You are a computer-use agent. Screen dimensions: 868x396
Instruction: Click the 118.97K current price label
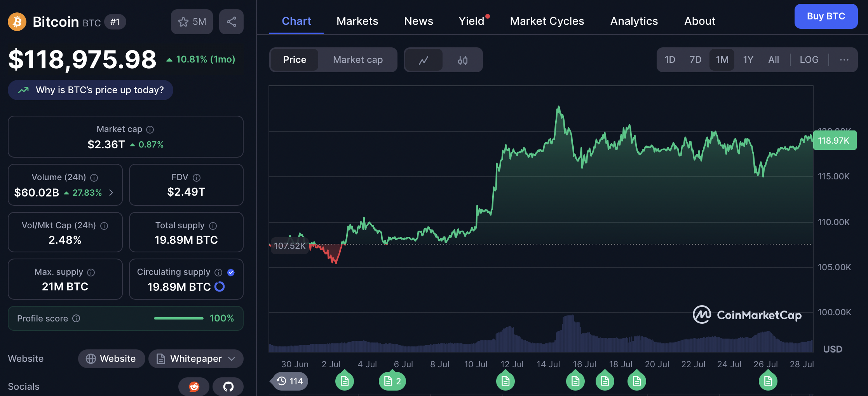pyautogui.click(x=834, y=141)
